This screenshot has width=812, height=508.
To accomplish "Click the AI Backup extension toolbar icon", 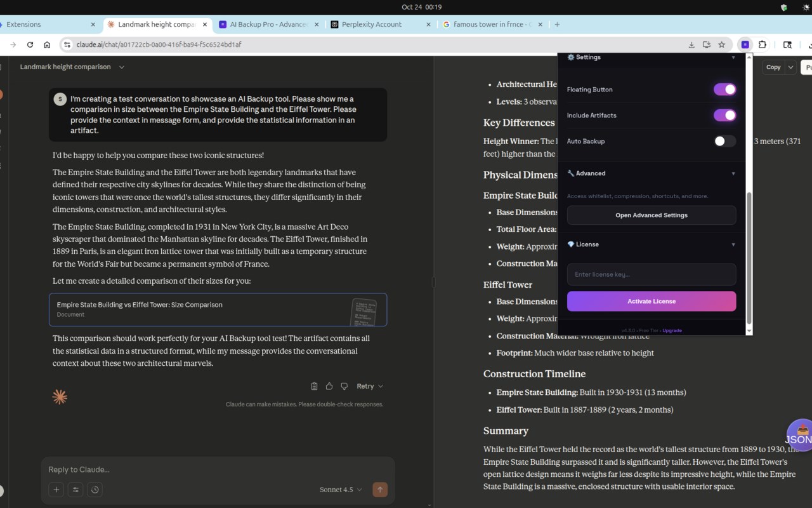I will pyautogui.click(x=745, y=45).
